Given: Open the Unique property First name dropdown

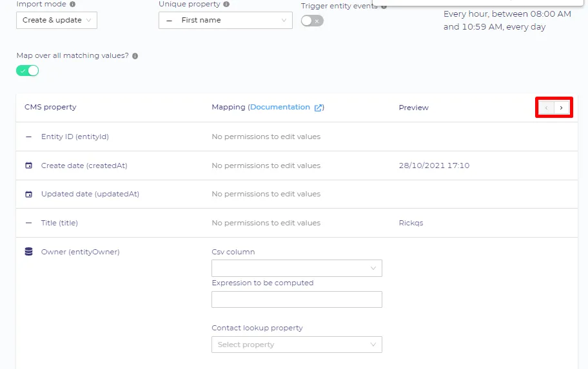Looking at the screenshot, I should pyautogui.click(x=226, y=20).
